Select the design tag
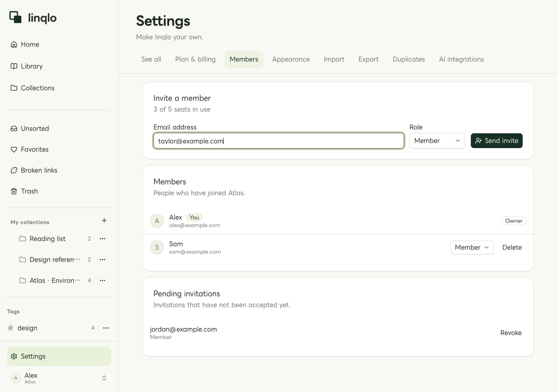Viewport: 558px width, 392px height. tap(27, 328)
